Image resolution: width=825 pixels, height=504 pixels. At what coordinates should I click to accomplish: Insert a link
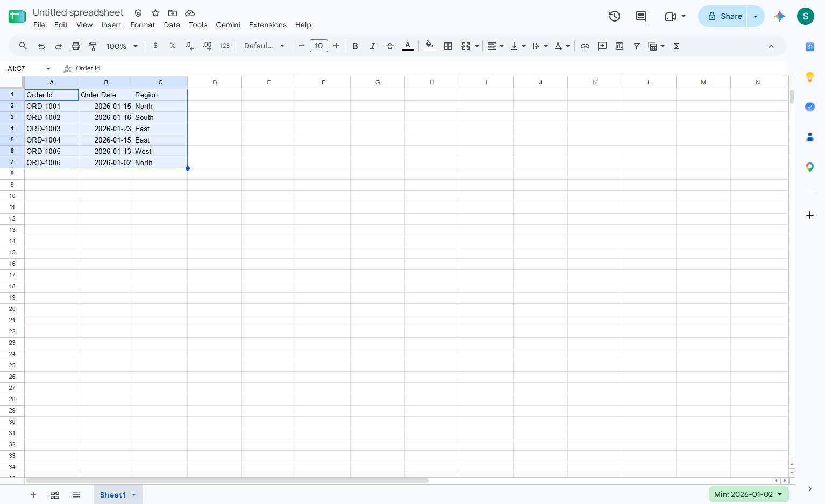pos(585,46)
